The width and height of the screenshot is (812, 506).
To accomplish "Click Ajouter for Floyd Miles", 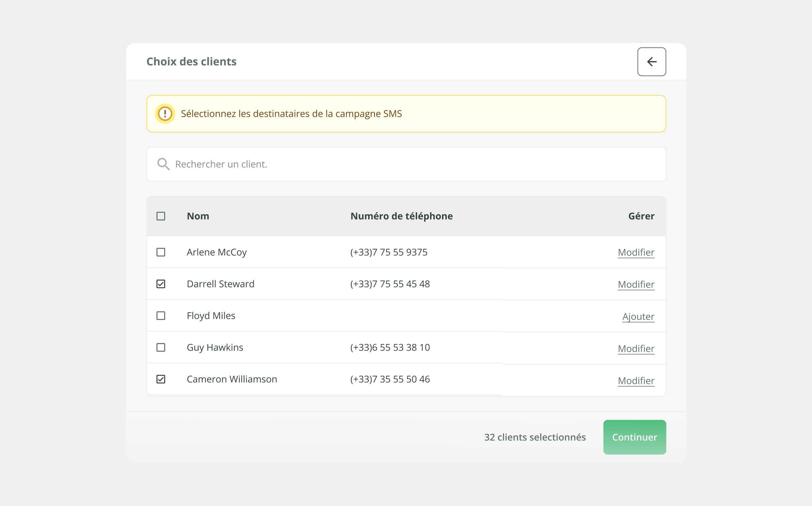I will click(x=638, y=317).
